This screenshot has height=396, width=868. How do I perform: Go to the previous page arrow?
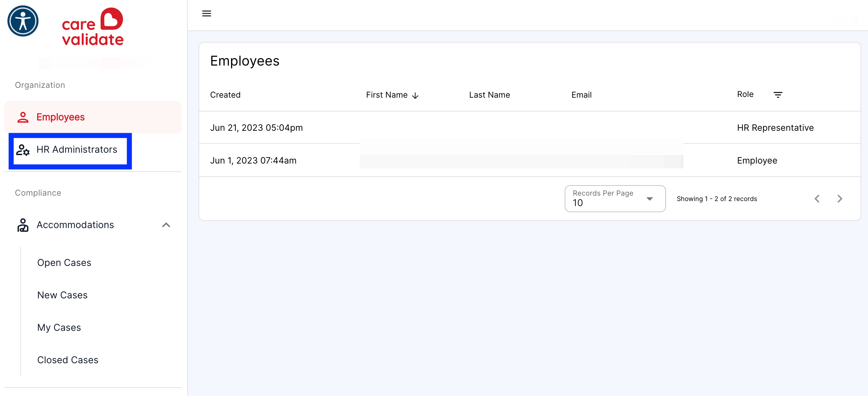pos(817,199)
